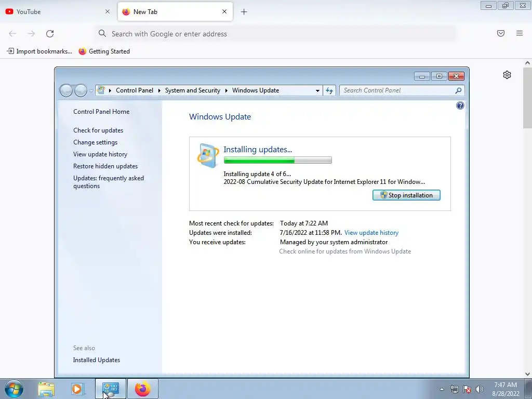Viewport: 532px width, 399px height.
Task: Click Check online for updates from Windows Update
Action: pos(345,251)
